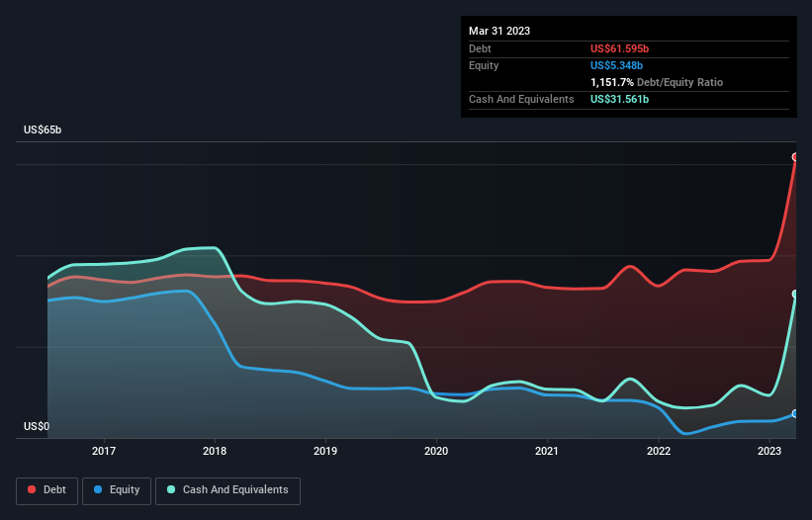The height and width of the screenshot is (520, 812).
Task: Select the 2022 x-axis label
Action: [659, 451]
